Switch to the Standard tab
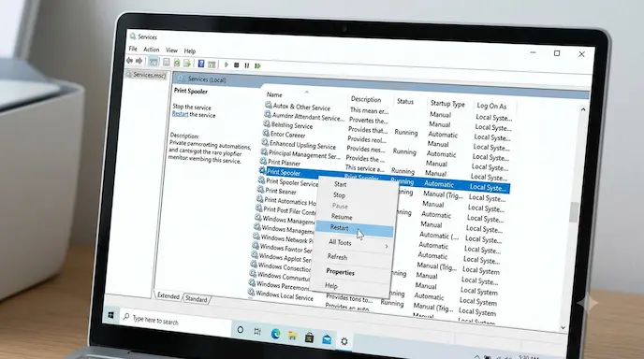644x359 pixels. point(197,299)
